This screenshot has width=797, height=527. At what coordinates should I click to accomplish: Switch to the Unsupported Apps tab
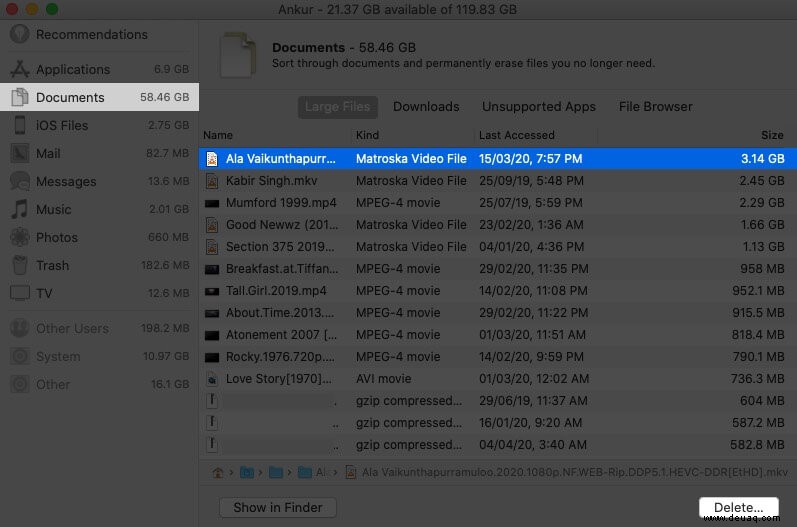pyautogui.click(x=539, y=107)
